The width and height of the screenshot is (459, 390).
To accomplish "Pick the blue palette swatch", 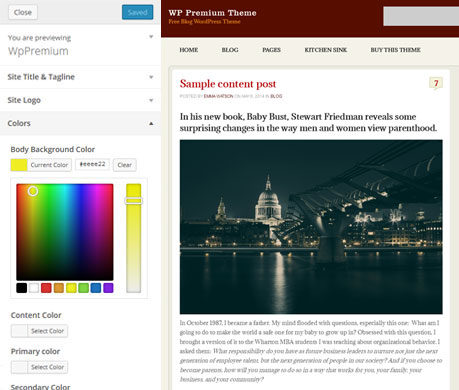I will pos(96,288).
